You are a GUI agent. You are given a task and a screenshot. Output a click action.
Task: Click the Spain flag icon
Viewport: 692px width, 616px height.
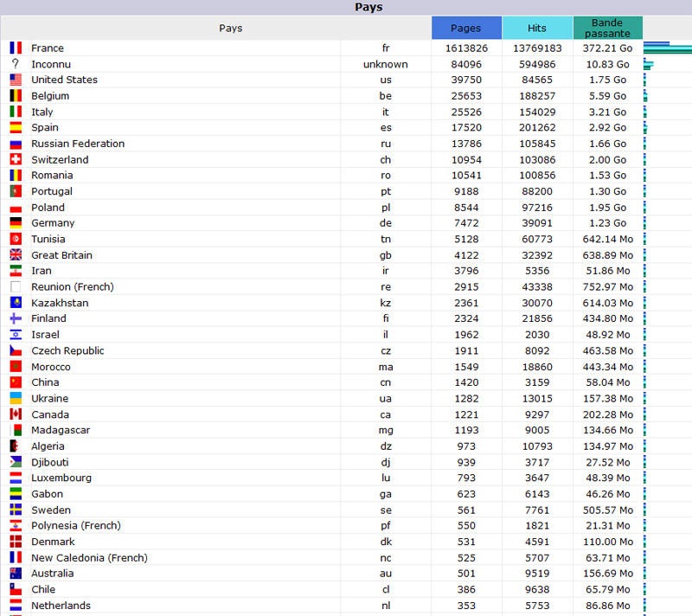(x=16, y=127)
